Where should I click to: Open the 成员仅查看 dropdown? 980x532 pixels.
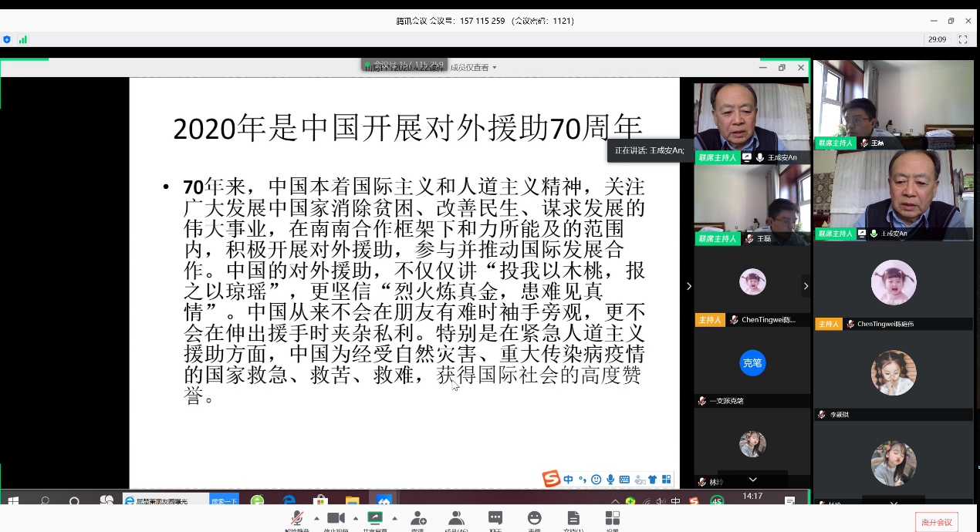coord(473,68)
